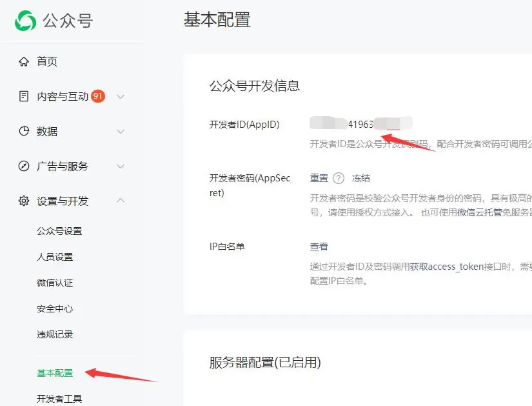Click the compass icon beside 广告与服务
This screenshot has width=532, height=406.
click(23, 166)
